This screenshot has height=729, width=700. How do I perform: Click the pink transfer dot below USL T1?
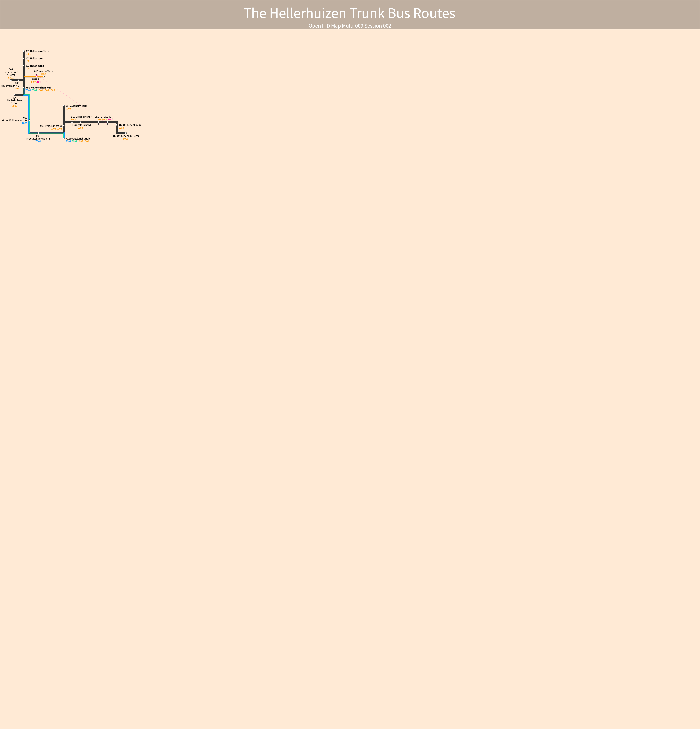tap(107, 124)
